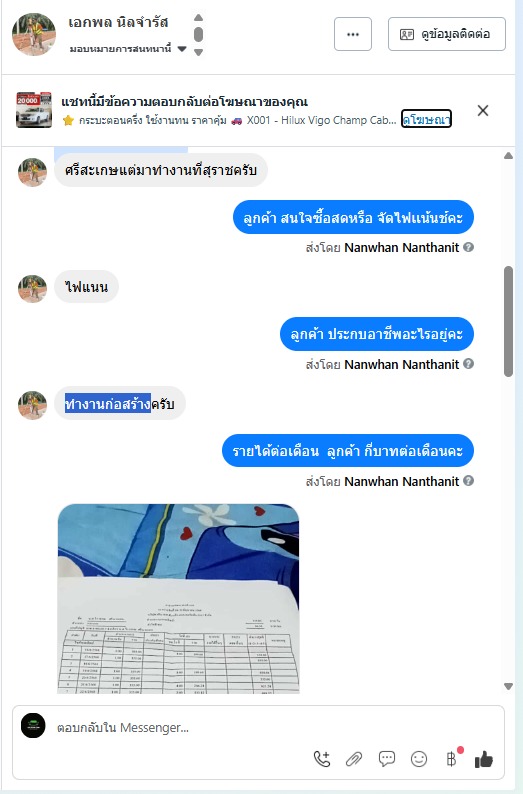Open the three-dots more options button
Screen dimensions: 523x794
(x=353, y=34)
